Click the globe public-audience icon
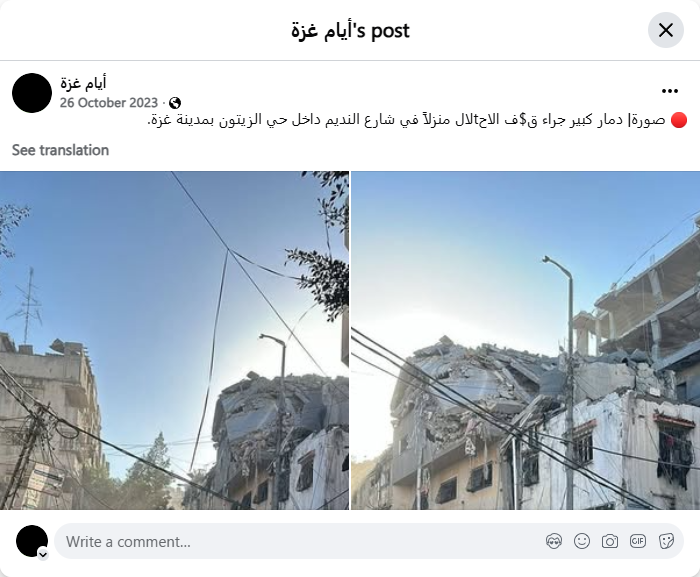This screenshot has width=700, height=577. click(175, 103)
